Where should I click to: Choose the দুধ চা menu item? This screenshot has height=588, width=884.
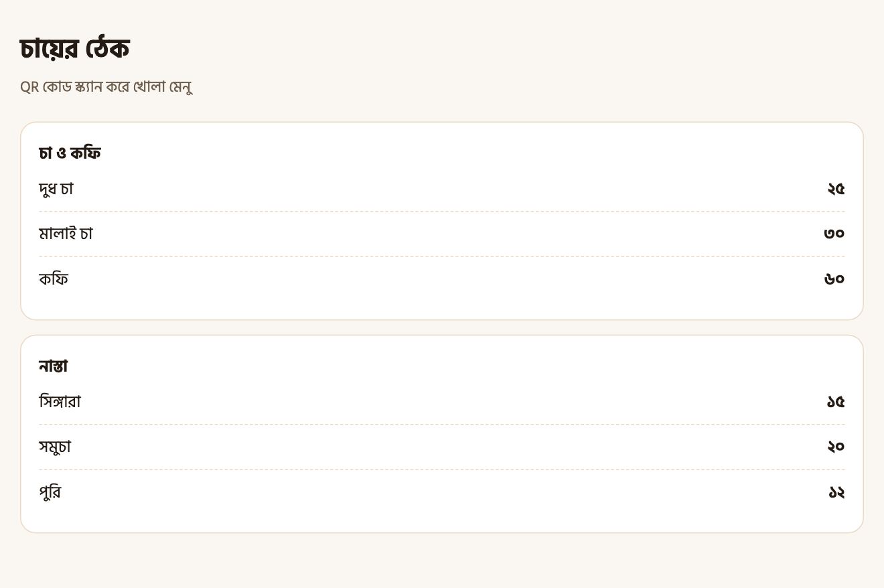point(56,189)
